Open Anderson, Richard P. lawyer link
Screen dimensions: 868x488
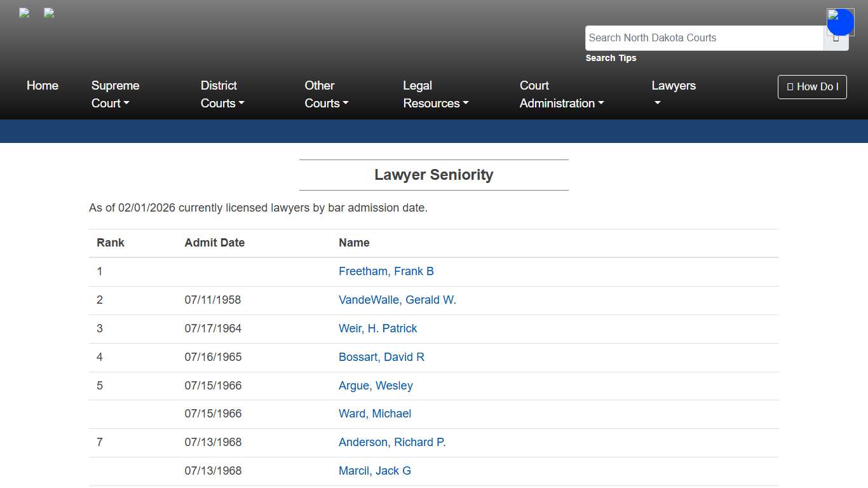392,442
